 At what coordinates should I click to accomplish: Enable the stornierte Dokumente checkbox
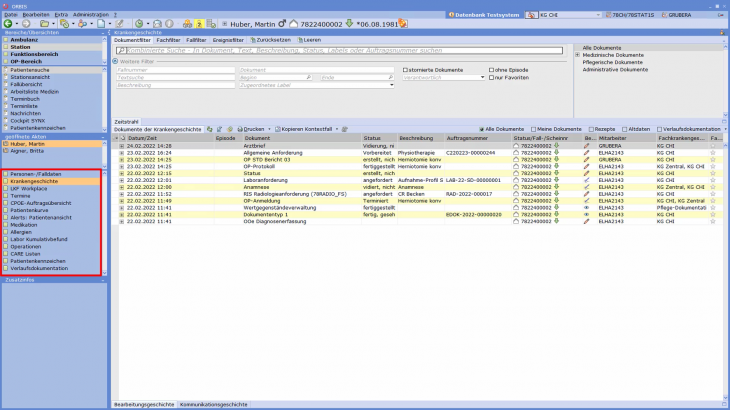[x=404, y=69]
